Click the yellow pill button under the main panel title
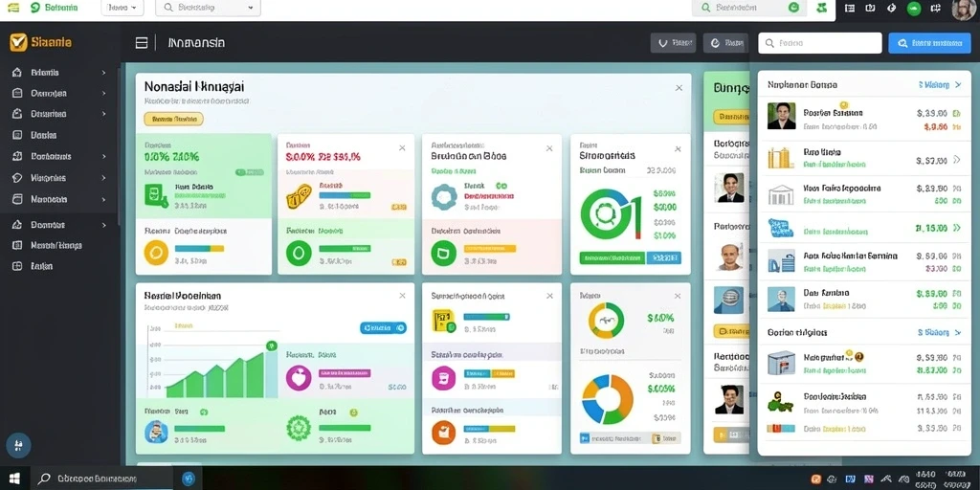 174,119
